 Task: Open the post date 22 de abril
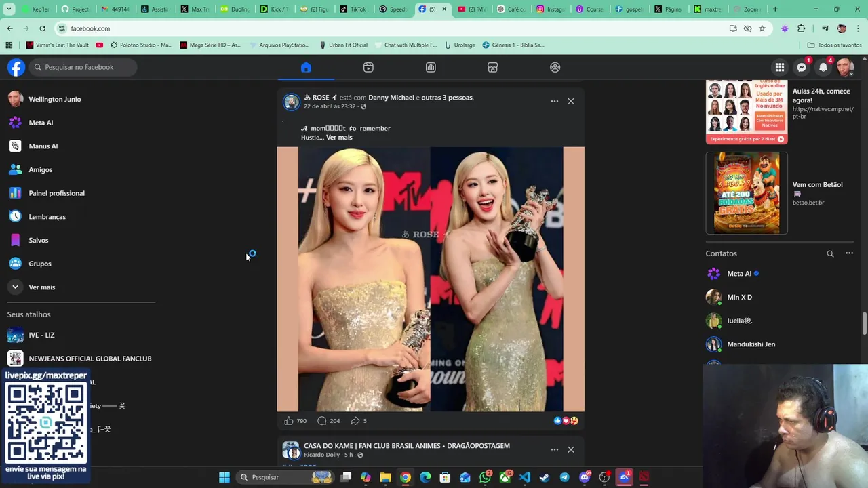(330, 106)
